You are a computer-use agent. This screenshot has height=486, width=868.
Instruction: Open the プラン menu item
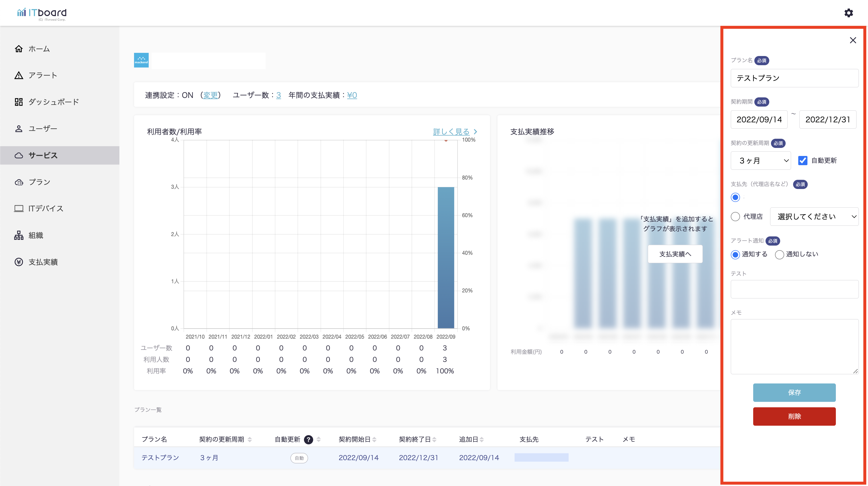39,182
